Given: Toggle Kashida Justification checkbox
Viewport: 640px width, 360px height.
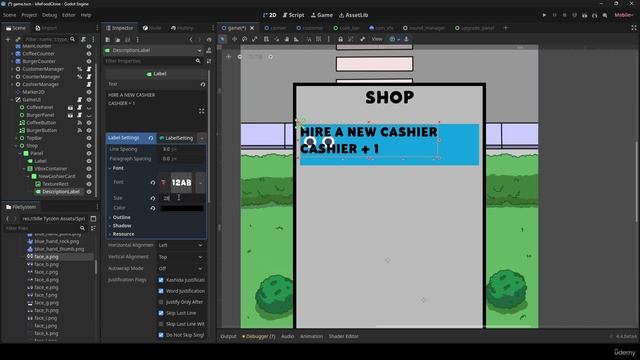Looking at the screenshot, I should pyautogui.click(x=161, y=280).
